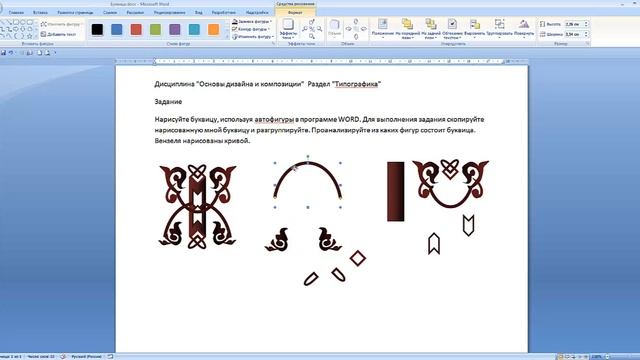640x360 pixels.
Task: Click the Ширина stepper arrows
Action: click(x=587, y=34)
